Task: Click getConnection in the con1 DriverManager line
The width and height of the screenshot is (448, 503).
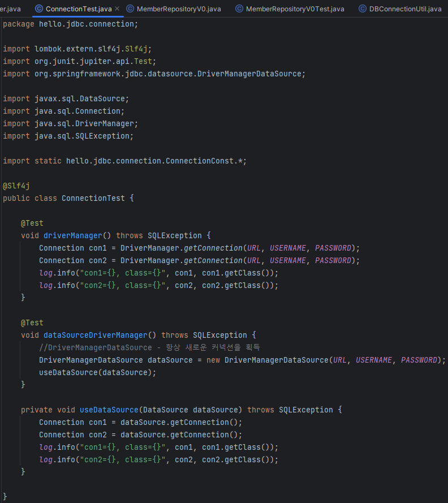Action: point(213,248)
